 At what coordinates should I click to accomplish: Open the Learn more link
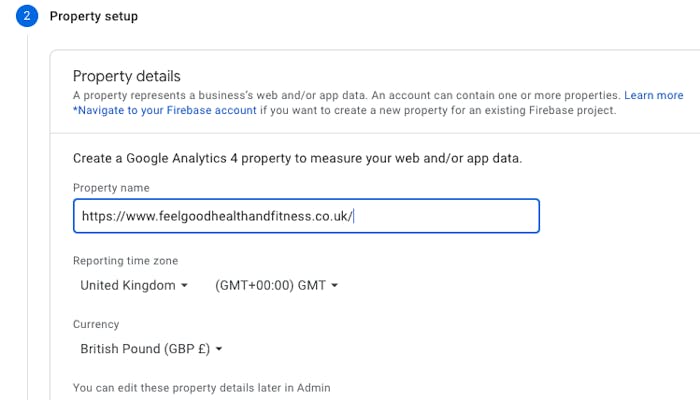coord(654,95)
